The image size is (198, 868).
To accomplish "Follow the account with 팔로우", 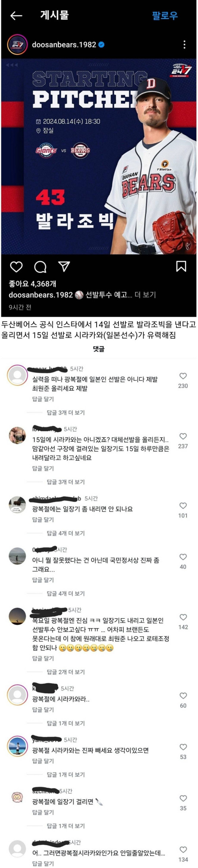I will (165, 15).
